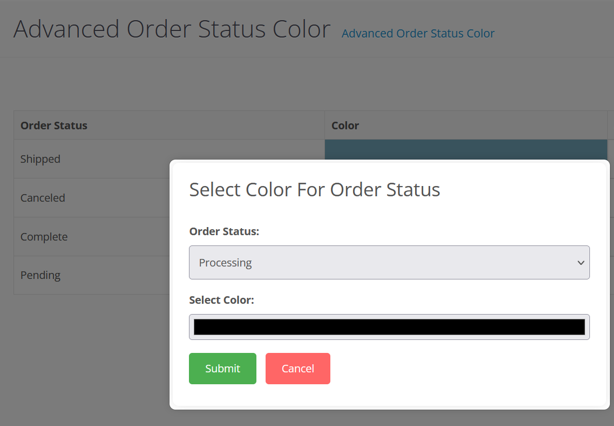Click the green Submit button
This screenshot has height=426, width=614.
tap(222, 368)
